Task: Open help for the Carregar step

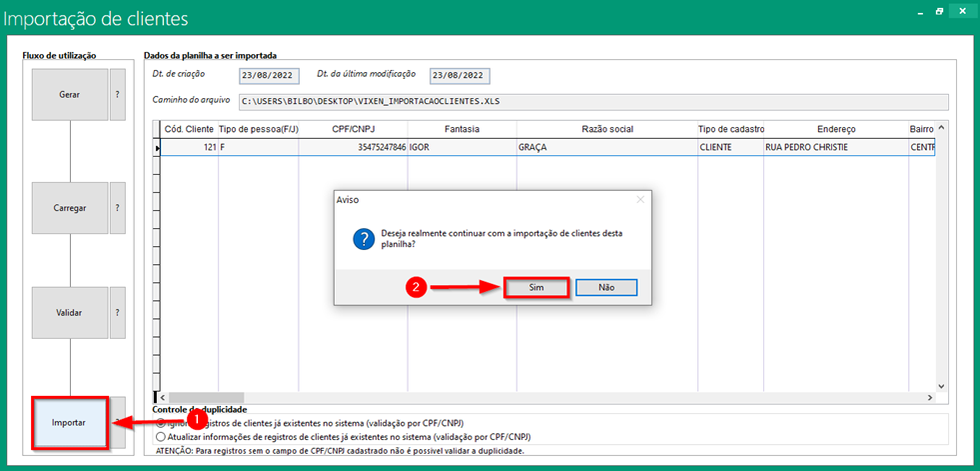Action: pos(118,208)
